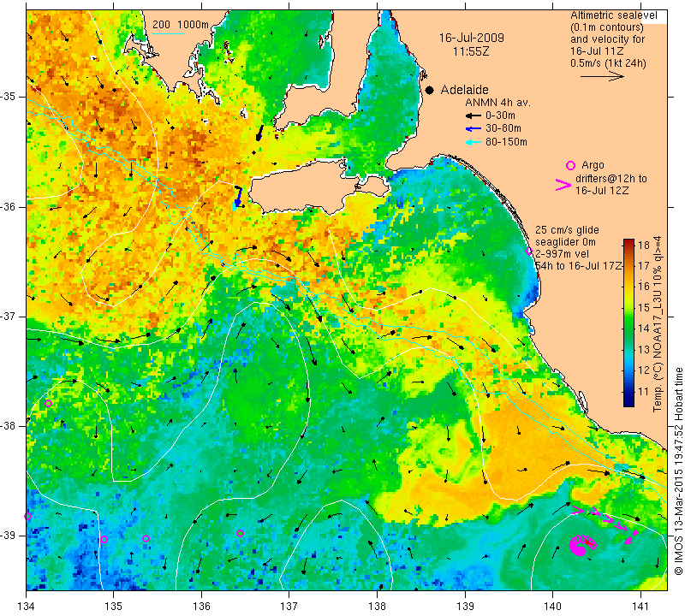
Task: Click the dark red top of temperature colorbar
Action: point(628,243)
